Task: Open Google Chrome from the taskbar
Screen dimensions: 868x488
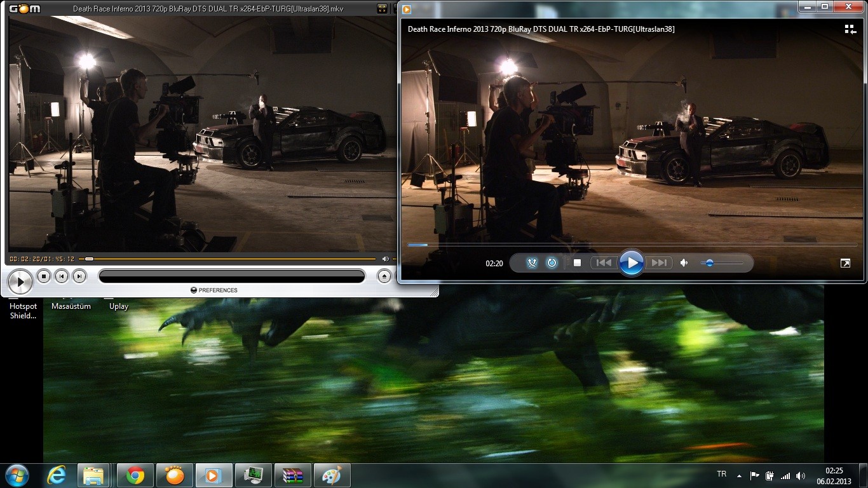Action: 135,475
